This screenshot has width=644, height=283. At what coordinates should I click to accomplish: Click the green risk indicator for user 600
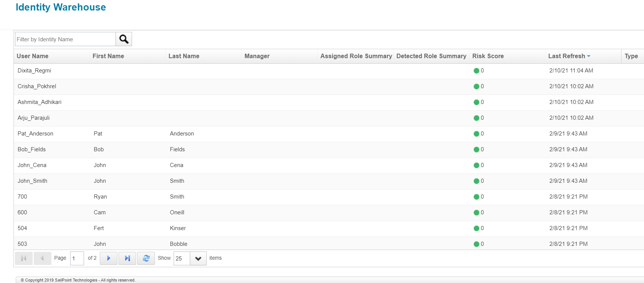coord(476,212)
